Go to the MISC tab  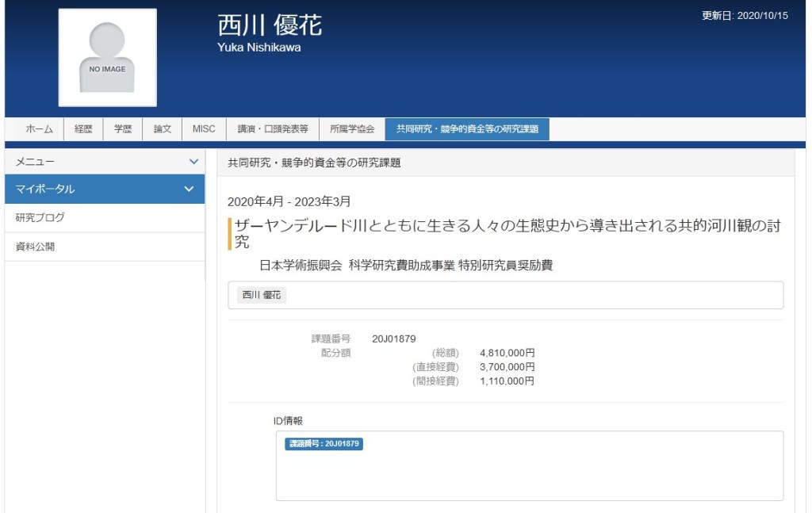[204, 129]
